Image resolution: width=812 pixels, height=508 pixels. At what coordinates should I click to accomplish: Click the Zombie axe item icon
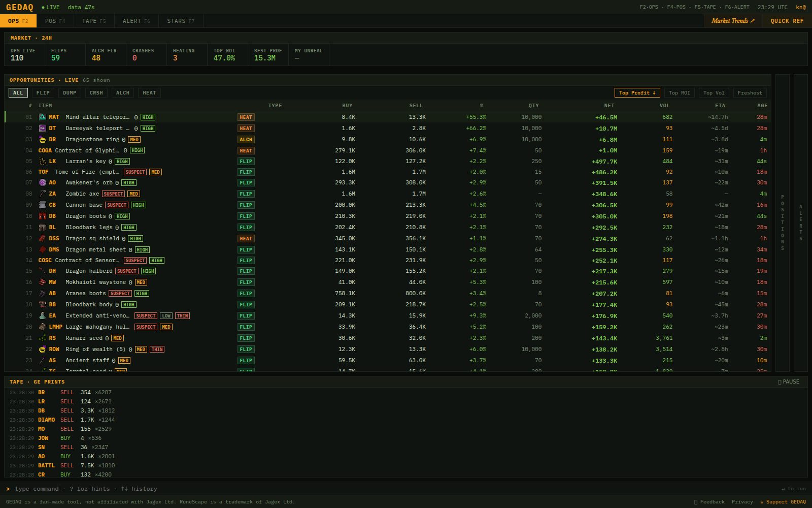(x=43, y=194)
